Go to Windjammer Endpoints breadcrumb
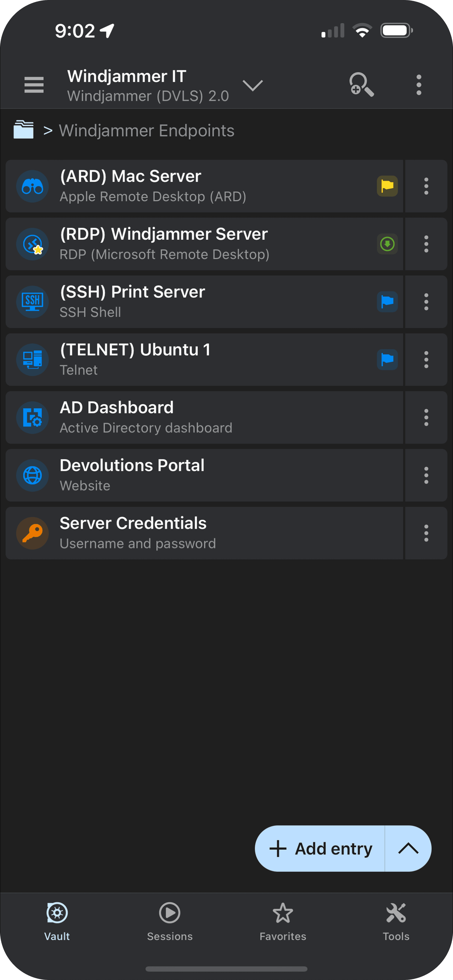This screenshot has width=453, height=980. 146,130
